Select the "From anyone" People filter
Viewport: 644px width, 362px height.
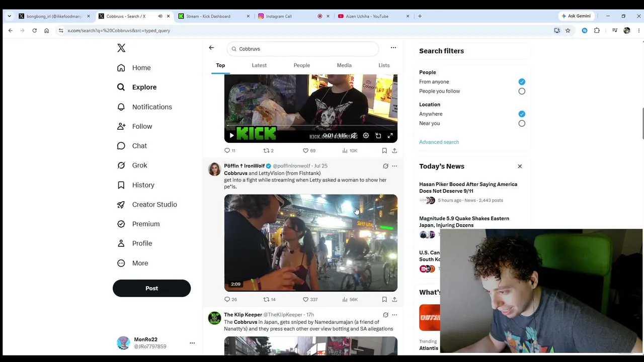pos(522,82)
